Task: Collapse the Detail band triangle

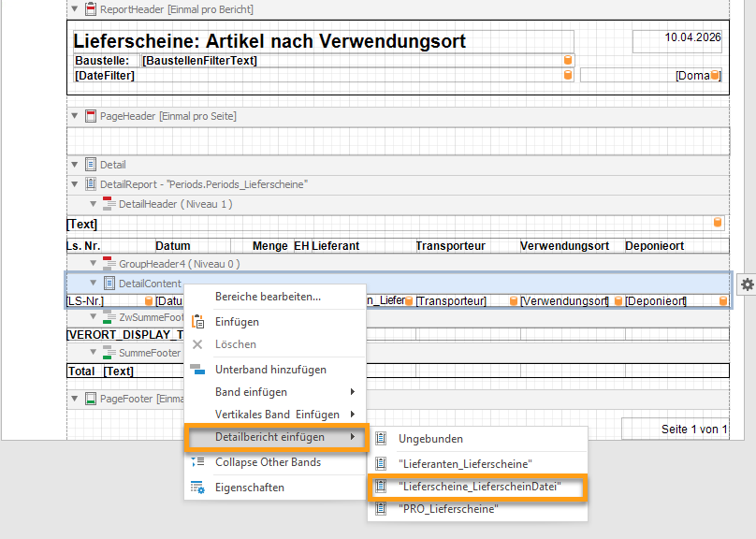Action: click(x=74, y=165)
